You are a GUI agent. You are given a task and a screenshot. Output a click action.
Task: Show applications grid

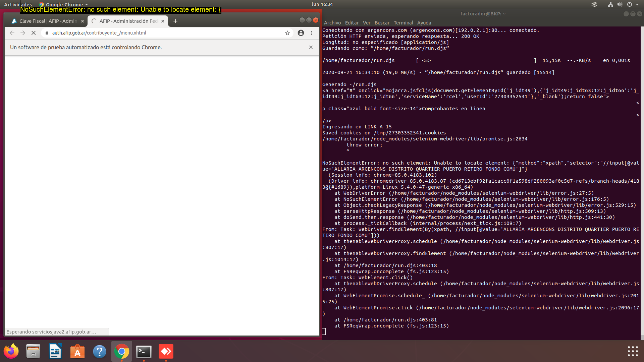point(633,351)
